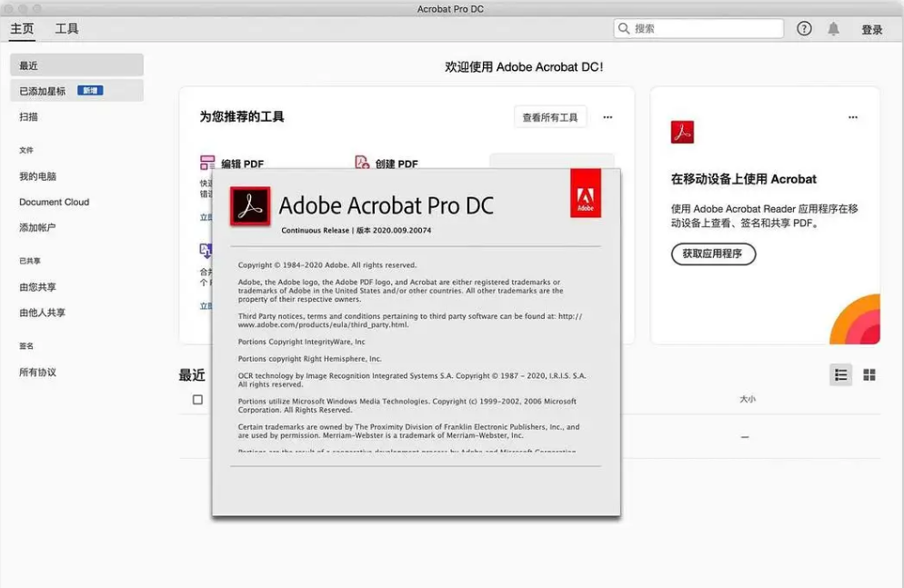Open the help question mark icon
This screenshot has height=588, width=904.
click(804, 29)
